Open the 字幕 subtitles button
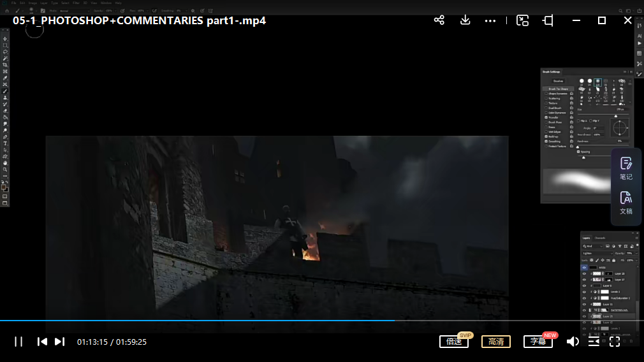Viewport: 644px width, 362px height. [x=538, y=342]
